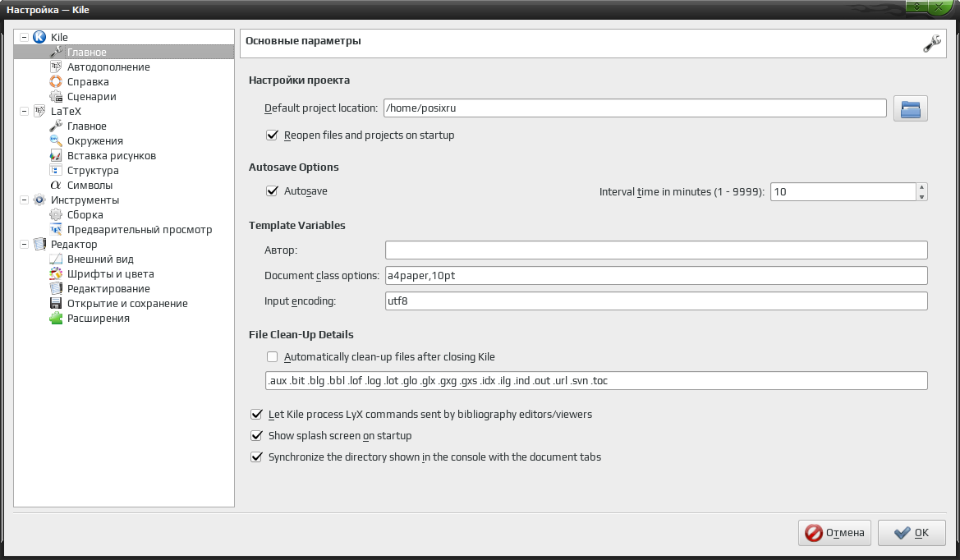Click the wrench icon beside Главное under LaTeX
The width and height of the screenshot is (960, 560).
[56, 126]
